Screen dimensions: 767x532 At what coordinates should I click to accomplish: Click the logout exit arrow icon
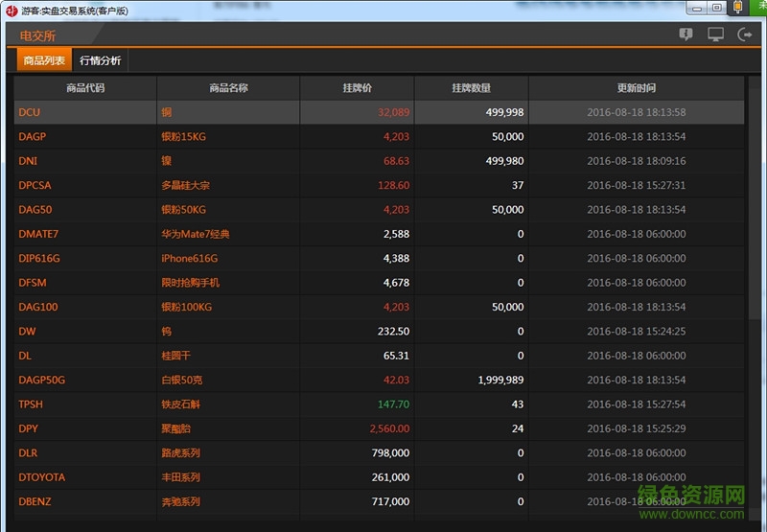tap(745, 35)
